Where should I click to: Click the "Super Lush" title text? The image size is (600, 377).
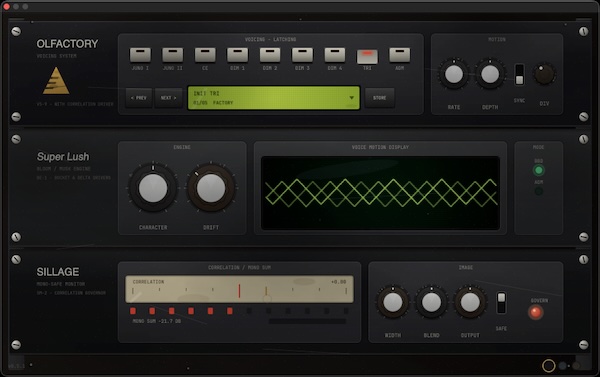[x=63, y=157]
